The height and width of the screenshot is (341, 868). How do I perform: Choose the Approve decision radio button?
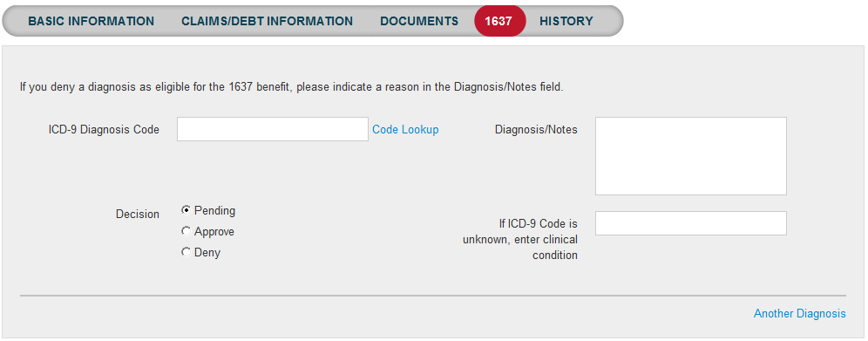click(x=186, y=231)
